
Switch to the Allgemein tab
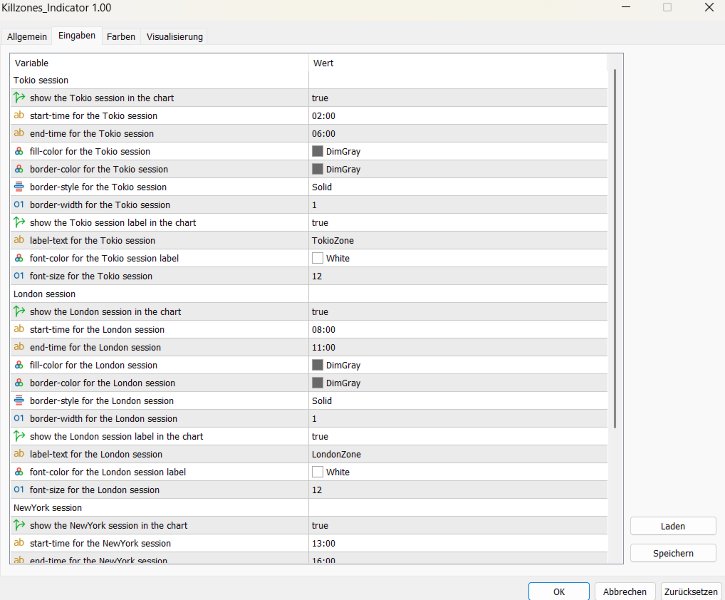pyautogui.click(x=27, y=37)
